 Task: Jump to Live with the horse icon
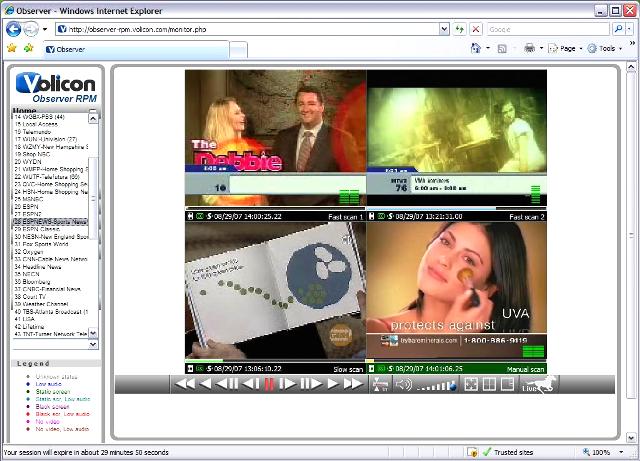click(538, 385)
